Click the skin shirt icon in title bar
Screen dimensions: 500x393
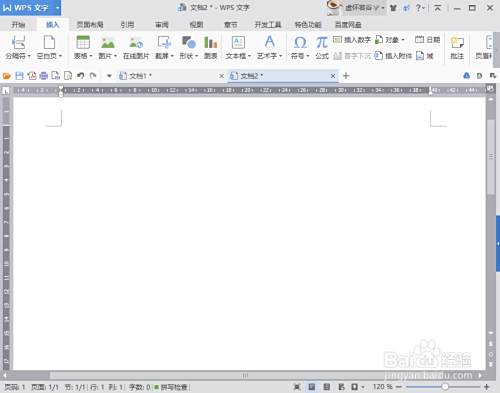[393, 8]
